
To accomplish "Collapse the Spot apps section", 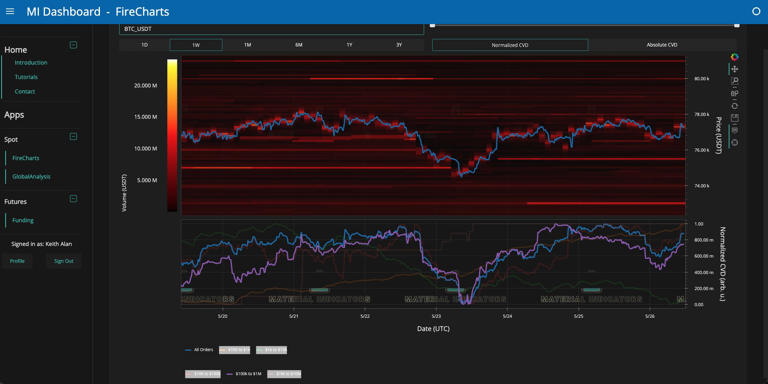I will (73, 136).
